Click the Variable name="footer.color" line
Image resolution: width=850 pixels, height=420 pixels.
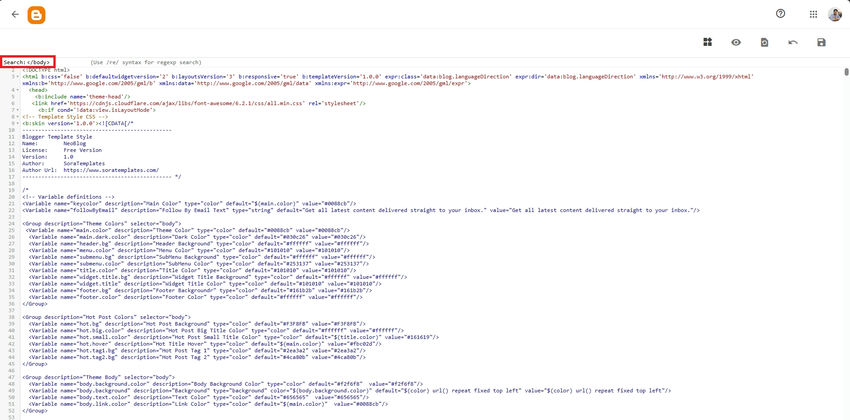[195, 297]
